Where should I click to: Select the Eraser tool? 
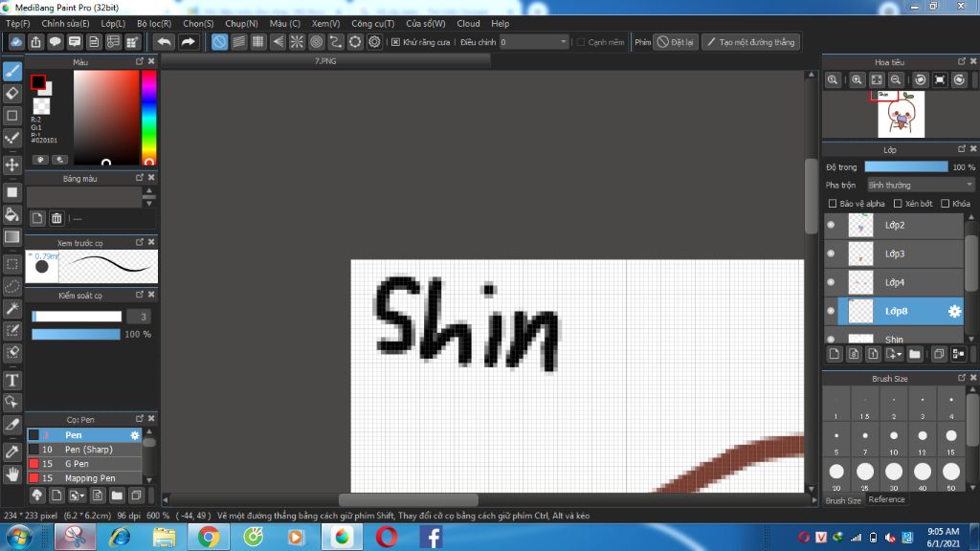click(12, 94)
